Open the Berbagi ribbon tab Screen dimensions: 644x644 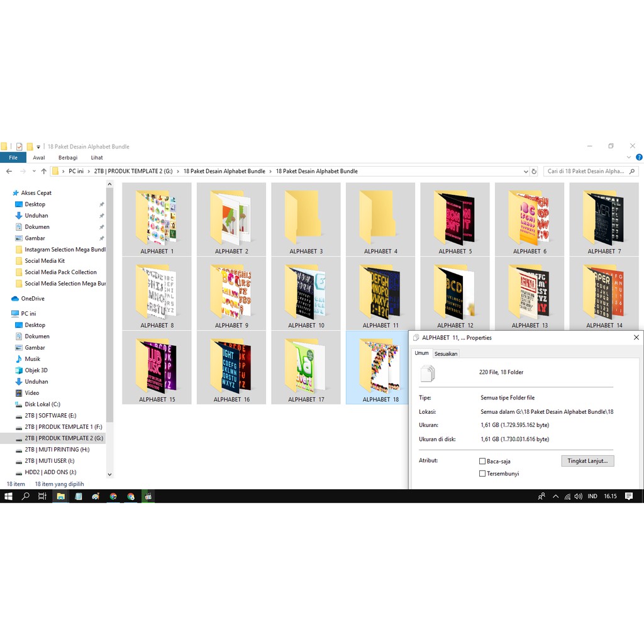coord(68,158)
